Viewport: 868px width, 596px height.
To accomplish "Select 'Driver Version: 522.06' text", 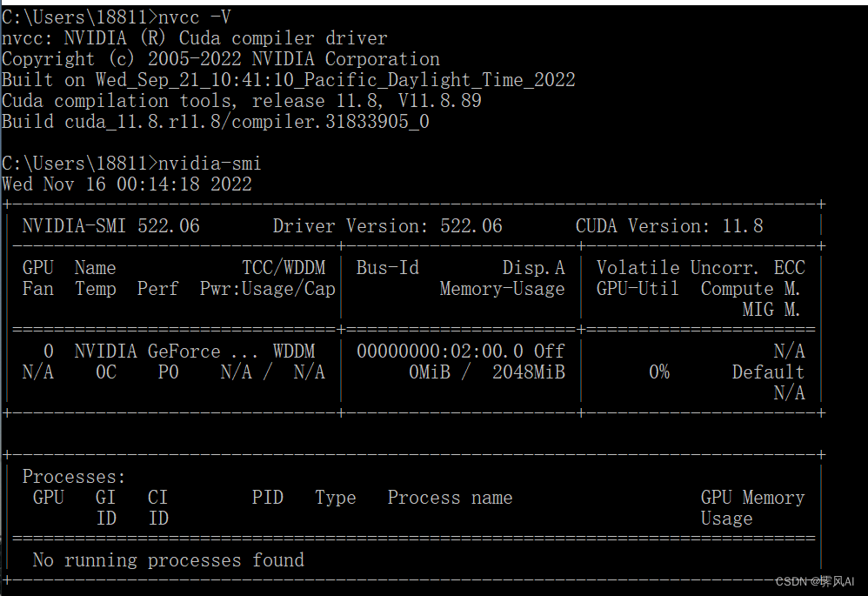I will point(388,226).
